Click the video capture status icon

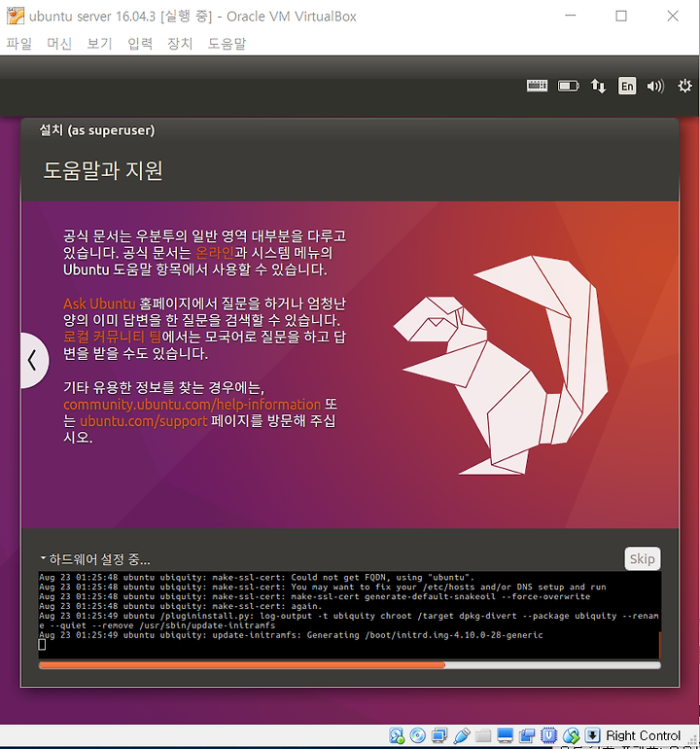527,735
